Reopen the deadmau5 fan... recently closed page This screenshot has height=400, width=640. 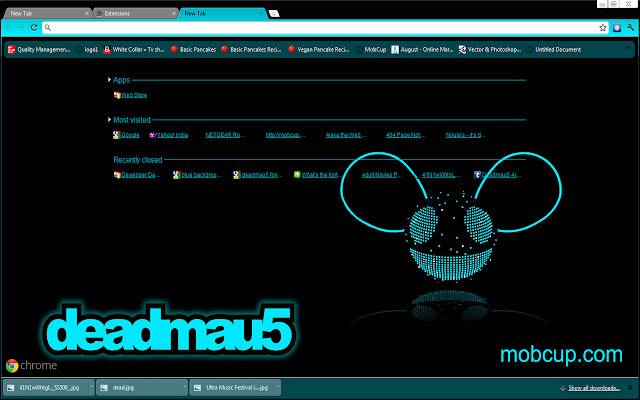pos(262,175)
